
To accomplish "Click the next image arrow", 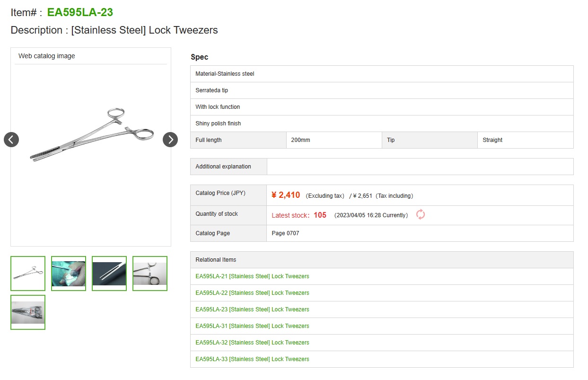I will click(x=170, y=140).
